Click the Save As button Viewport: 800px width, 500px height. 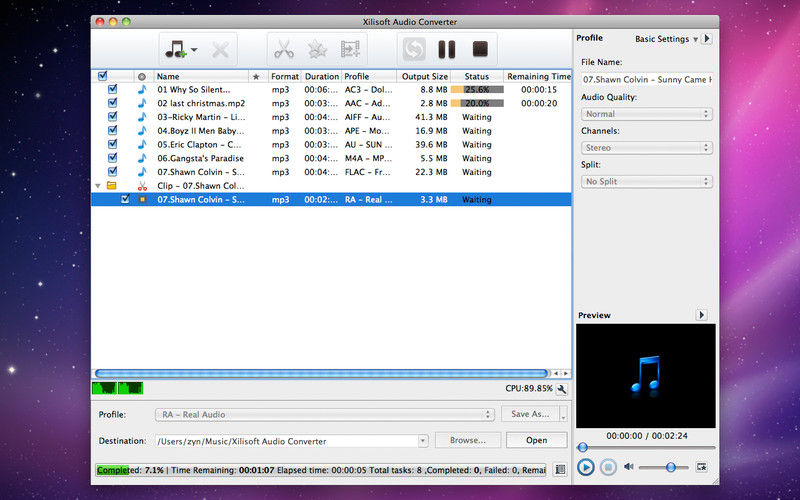[530, 414]
